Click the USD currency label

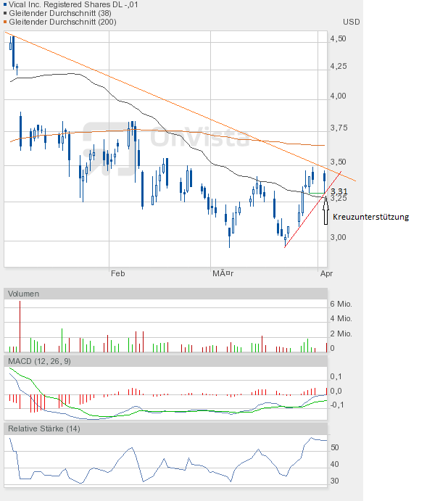[351, 22]
